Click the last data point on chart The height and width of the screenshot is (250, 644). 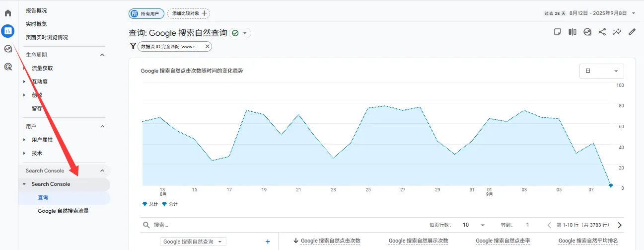click(x=611, y=185)
